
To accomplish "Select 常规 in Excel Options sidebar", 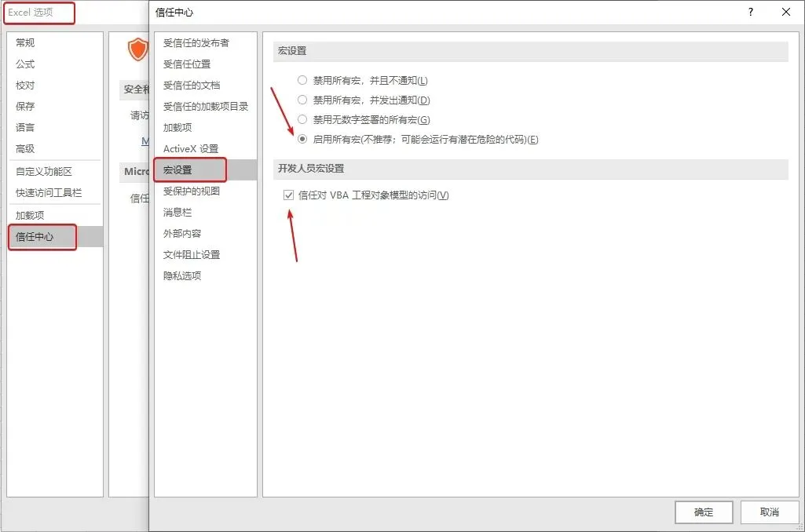I will click(55, 42).
